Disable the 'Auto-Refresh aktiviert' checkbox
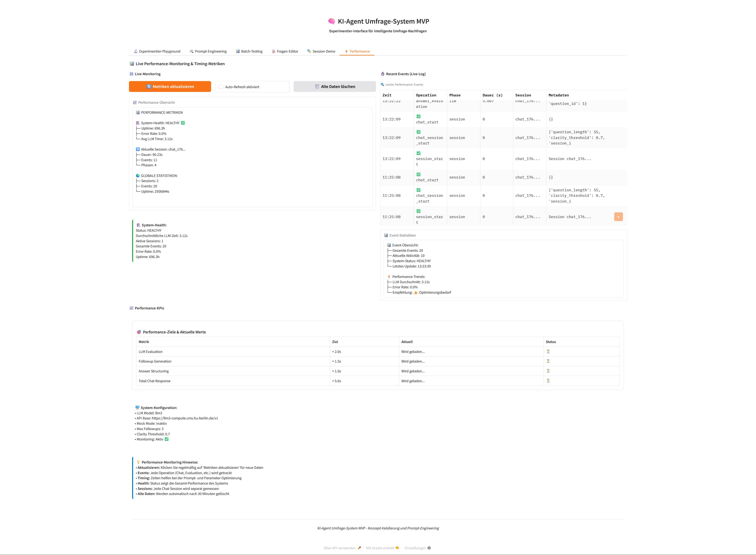The image size is (756, 555). (x=221, y=86)
